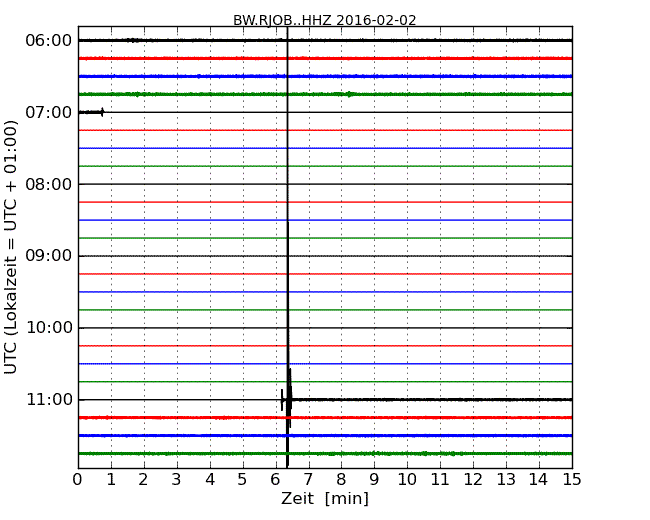
Task: Click the plot title BW.RJOB..HHZ 2016-02-02
Action: (325, 20)
